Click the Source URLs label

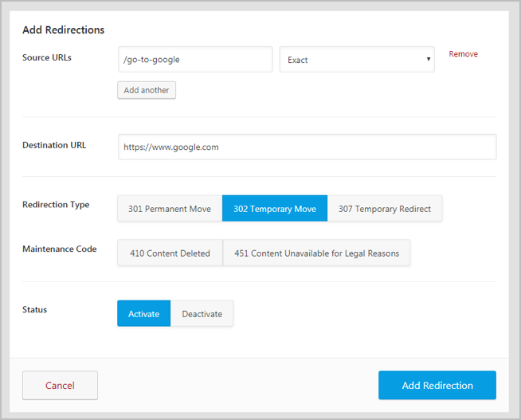[x=47, y=57]
